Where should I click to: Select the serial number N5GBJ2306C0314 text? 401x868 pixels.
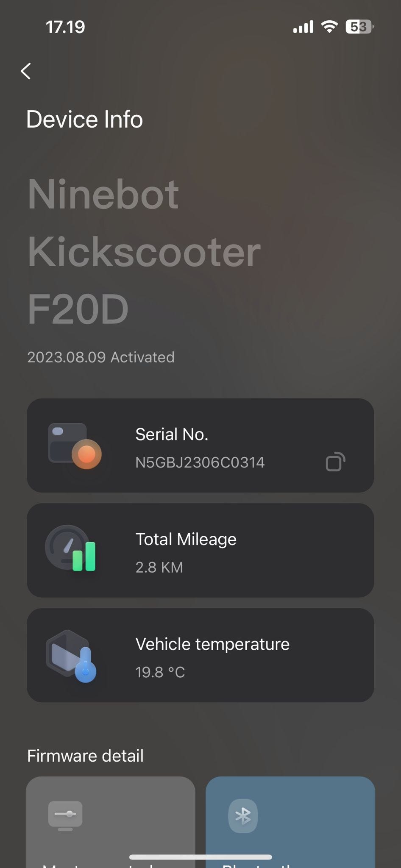click(200, 462)
